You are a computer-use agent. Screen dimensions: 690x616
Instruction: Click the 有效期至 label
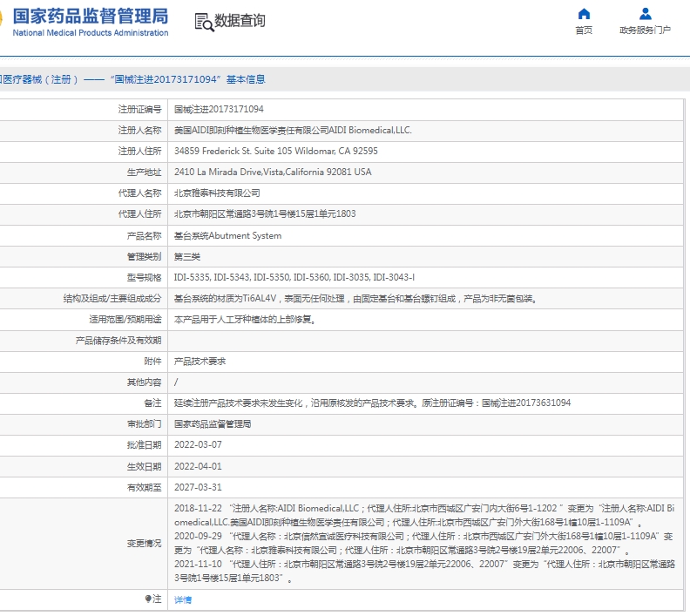point(144,488)
